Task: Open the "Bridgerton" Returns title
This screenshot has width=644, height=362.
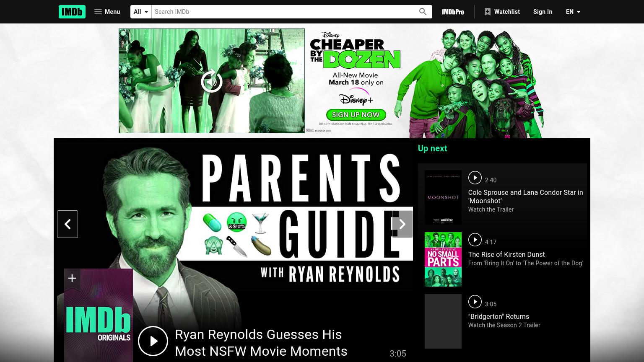Action: pyautogui.click(x=499, y=316)
